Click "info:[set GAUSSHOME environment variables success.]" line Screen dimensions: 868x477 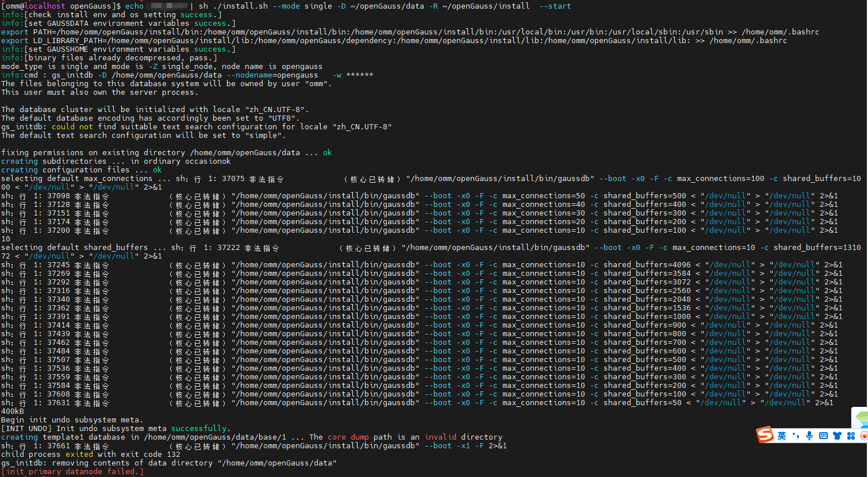click(118, 49)
